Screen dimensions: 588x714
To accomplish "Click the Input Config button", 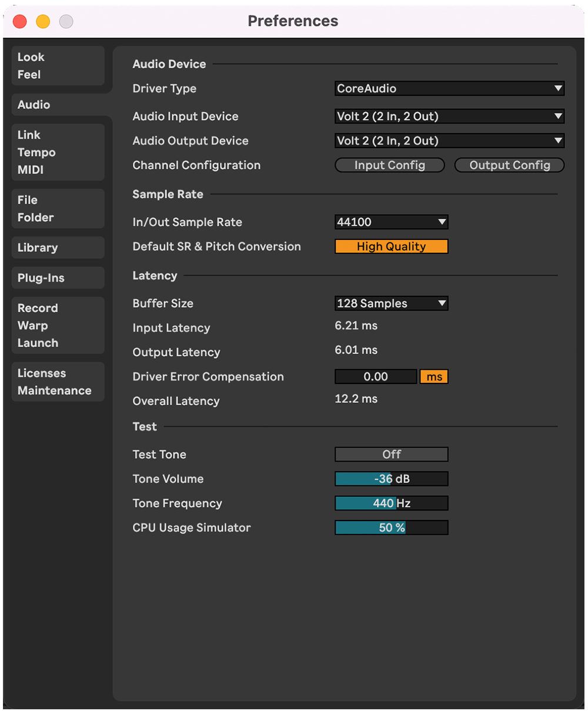I will pyautogui.click(x=389, y=166).
